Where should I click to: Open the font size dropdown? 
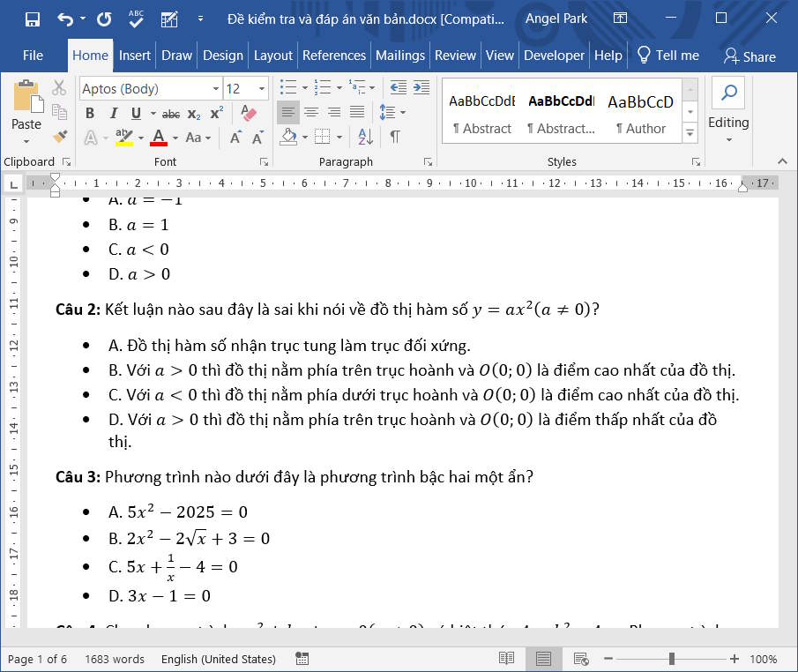coord(262,88)
